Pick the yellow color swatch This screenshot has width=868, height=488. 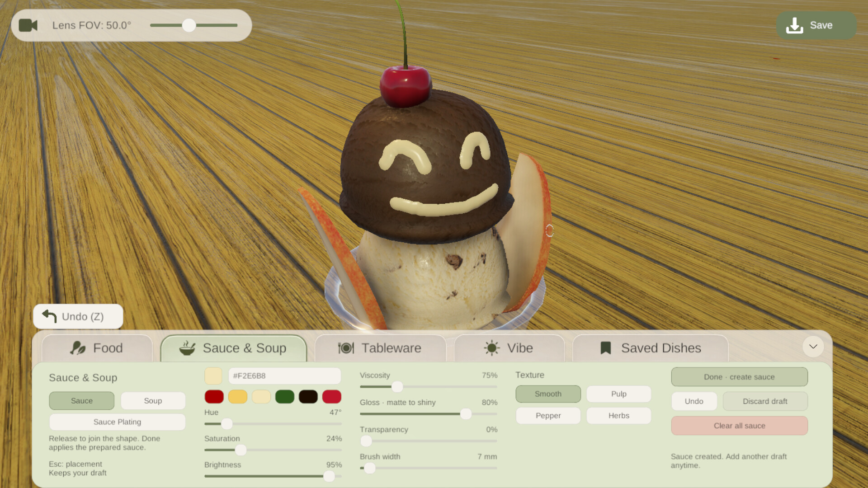pyautogui.click(x=238, y=397)
